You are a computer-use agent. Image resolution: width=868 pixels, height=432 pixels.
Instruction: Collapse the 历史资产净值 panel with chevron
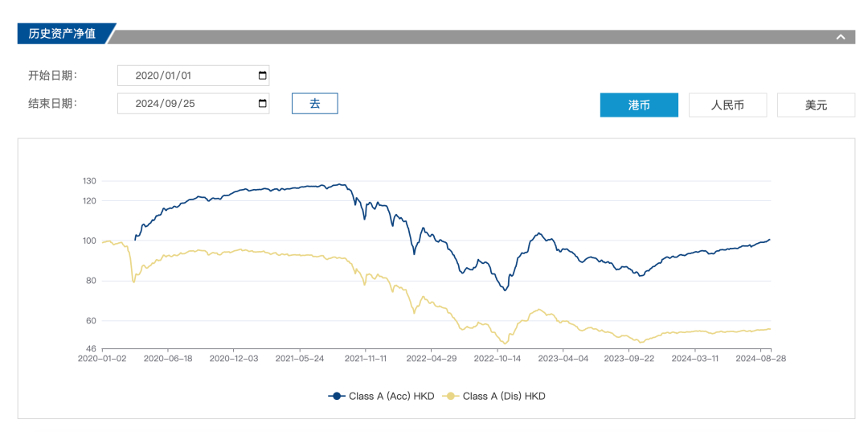(841, 37)
